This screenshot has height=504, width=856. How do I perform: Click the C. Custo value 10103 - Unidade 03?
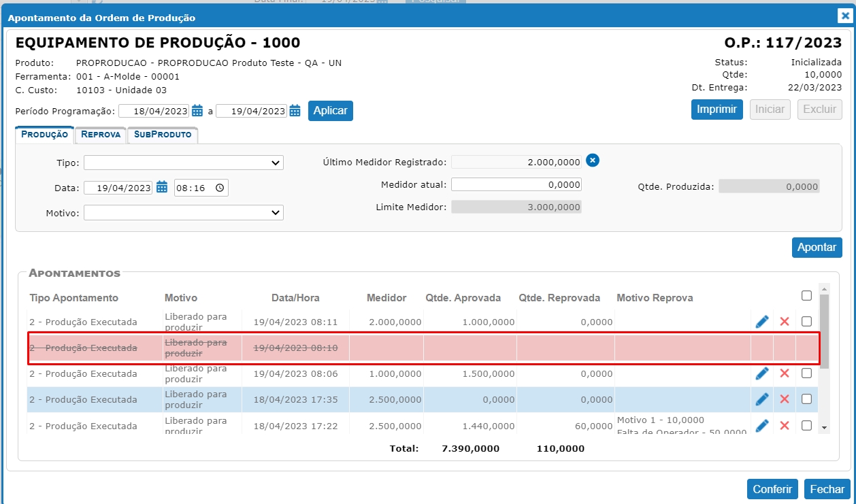coord(122,90)
